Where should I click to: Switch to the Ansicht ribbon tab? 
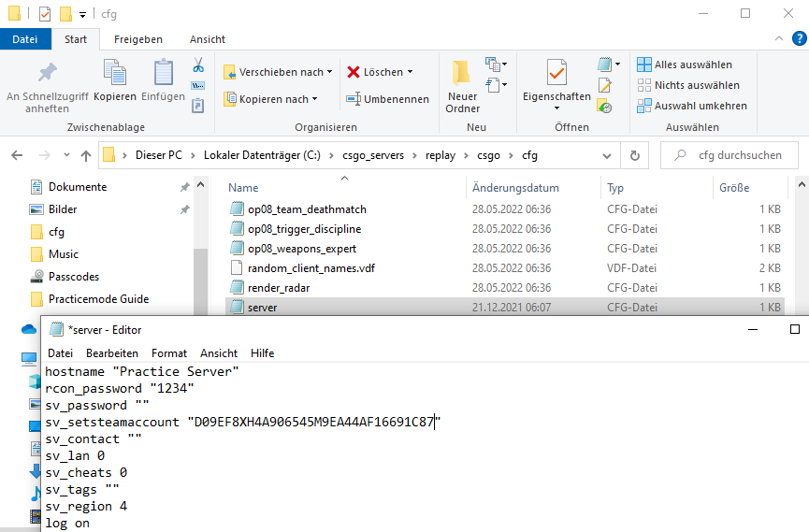pyautogui.click(x=208, y=39)
